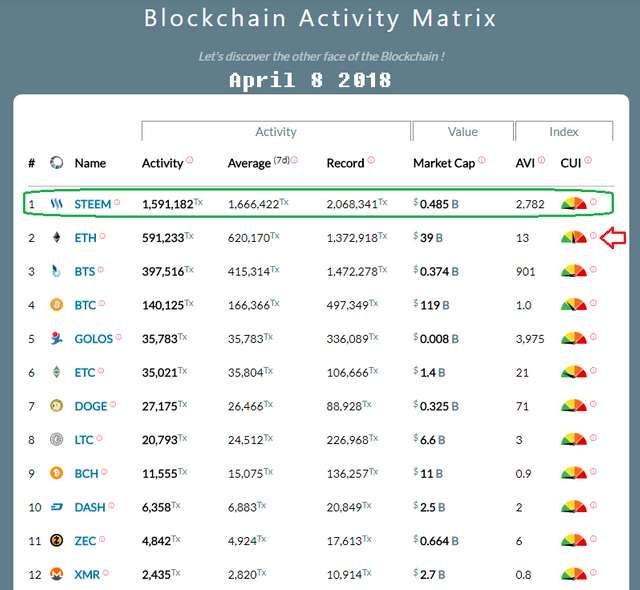This screenshot has height=590, width=640.
Task: Click the info icon next to STEEM name
Action: (117, 202)
